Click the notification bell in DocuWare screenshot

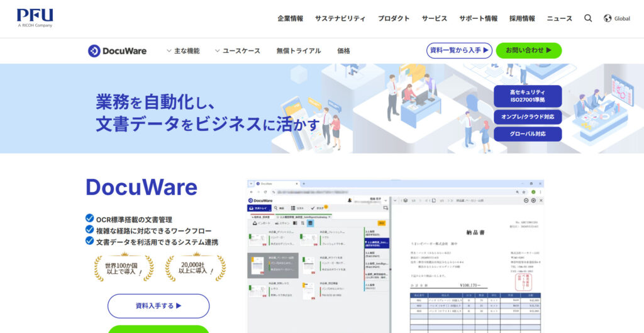click(x=350, y=200)
